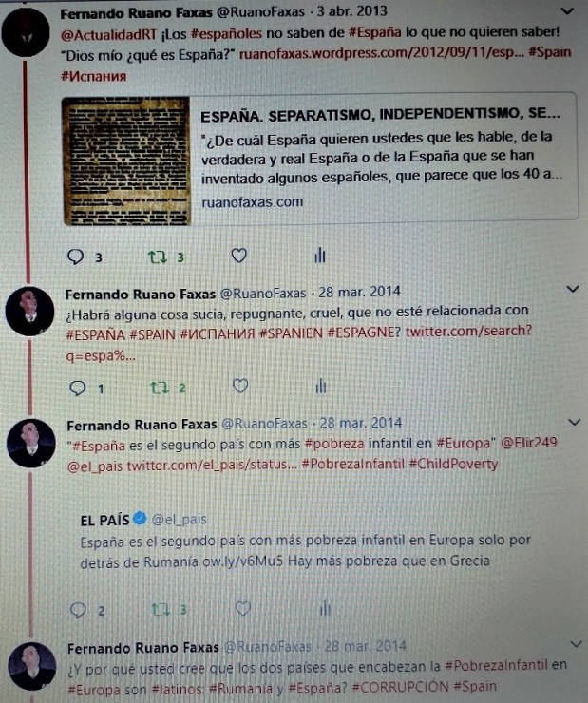Image resolution: width=588 pixels, height=703 pixels.
Task: Retweet the April 2013 @ActualidadRT tweet
Action: click(x=158, y=256)
